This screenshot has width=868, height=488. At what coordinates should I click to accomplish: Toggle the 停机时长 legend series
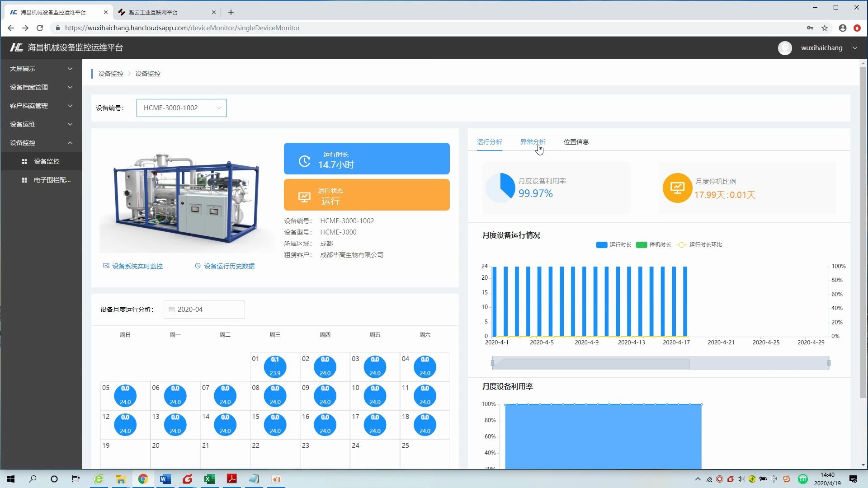pos(653,245)
